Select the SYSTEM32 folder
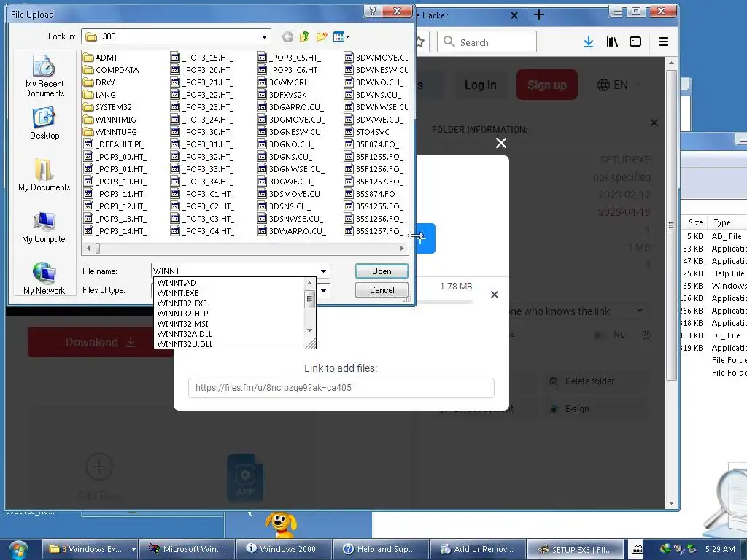 coord(108,107)
